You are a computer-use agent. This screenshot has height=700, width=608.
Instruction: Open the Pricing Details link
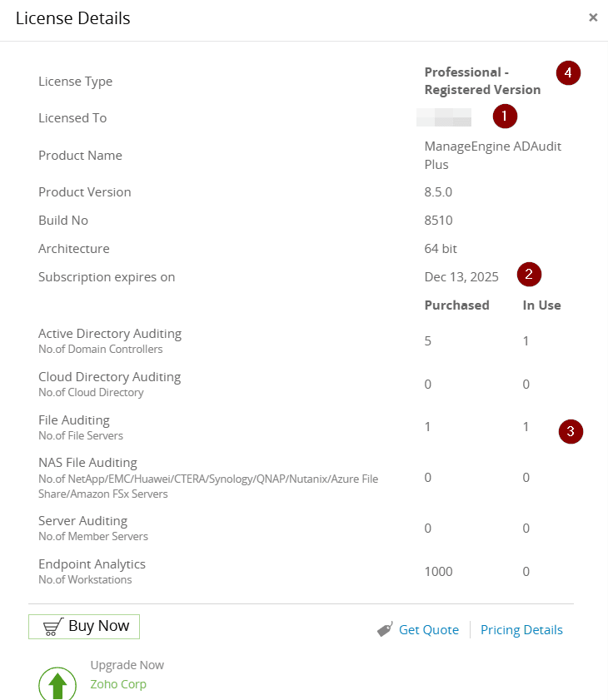click(x=521, y=630)
